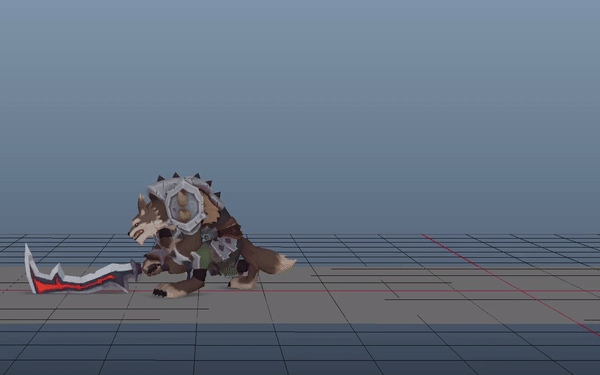Select the horizontal red axis line on the grid

click(x=300, y=291)
